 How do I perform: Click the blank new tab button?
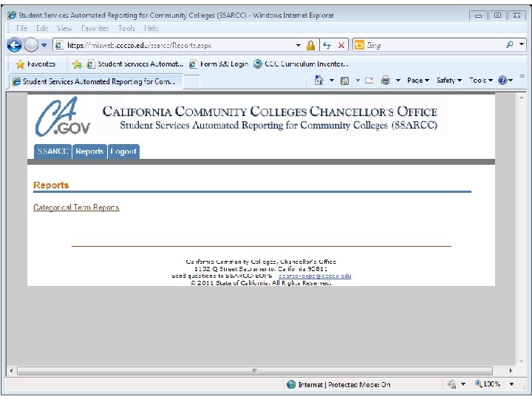(191, 82)
